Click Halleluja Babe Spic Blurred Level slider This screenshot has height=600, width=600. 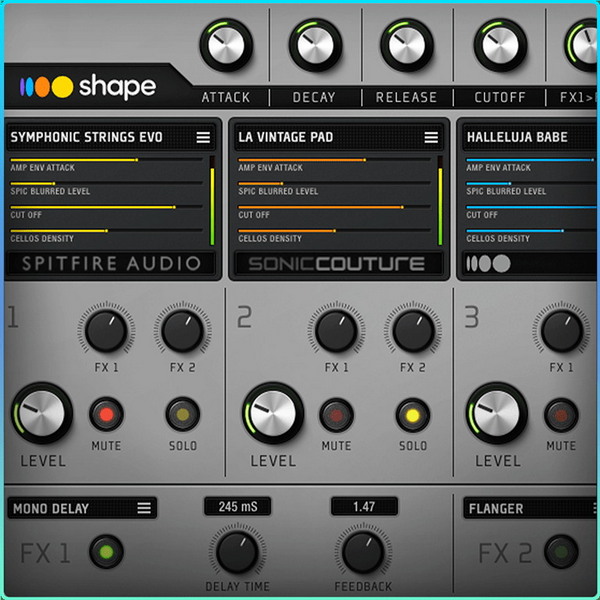click(x=531, y=183)
